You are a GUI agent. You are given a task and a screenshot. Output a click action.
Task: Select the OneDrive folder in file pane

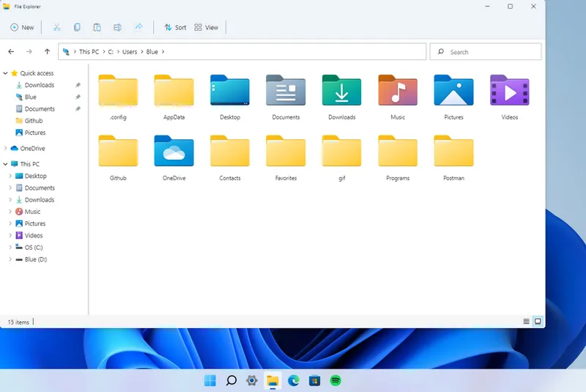[x=174, y=158]
